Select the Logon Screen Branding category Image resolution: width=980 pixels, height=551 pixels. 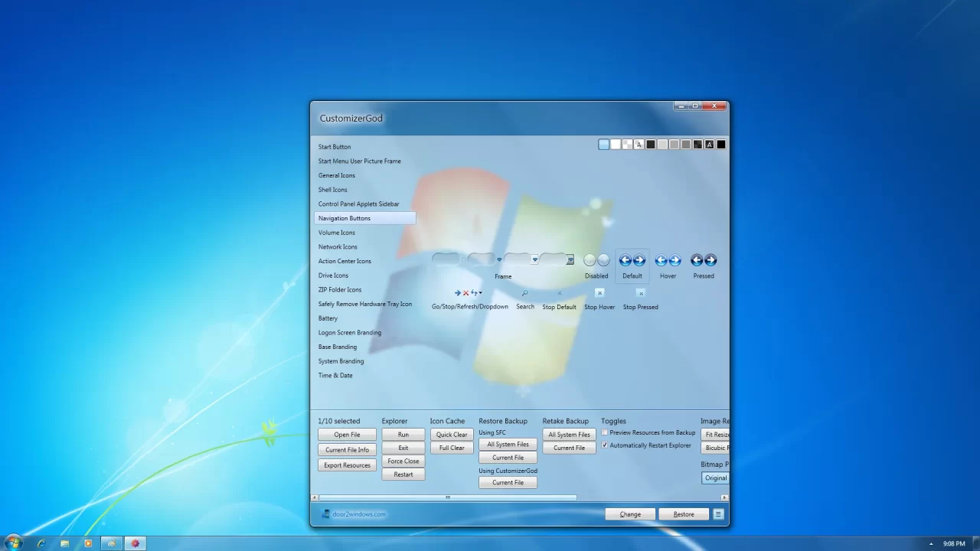pyautogui.click(x=349, y=332)
